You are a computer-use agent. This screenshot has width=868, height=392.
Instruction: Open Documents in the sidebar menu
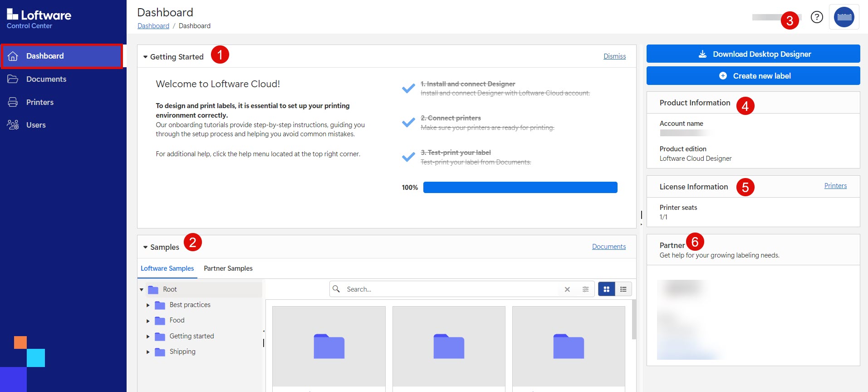(46, 79)
